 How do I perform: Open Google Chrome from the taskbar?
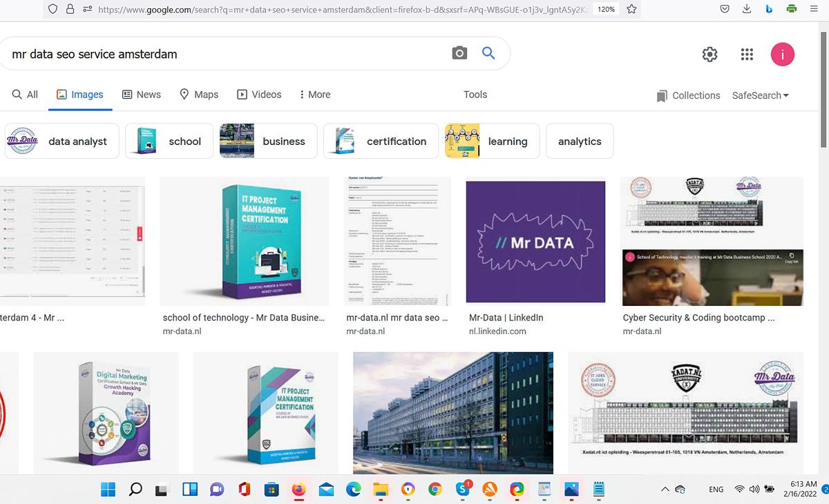coord(435,490)
